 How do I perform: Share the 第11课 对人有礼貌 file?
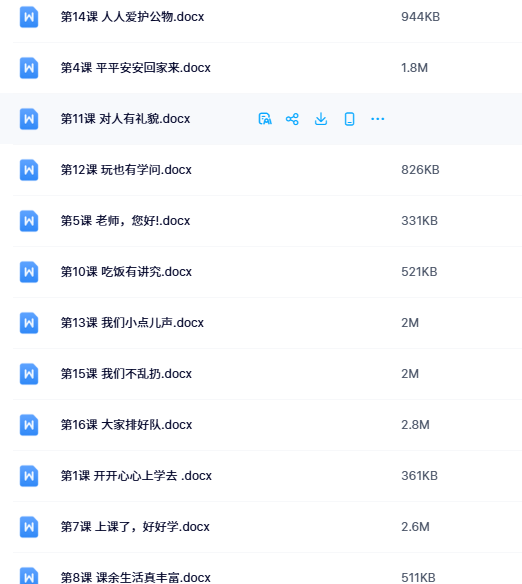pos(292,119)
